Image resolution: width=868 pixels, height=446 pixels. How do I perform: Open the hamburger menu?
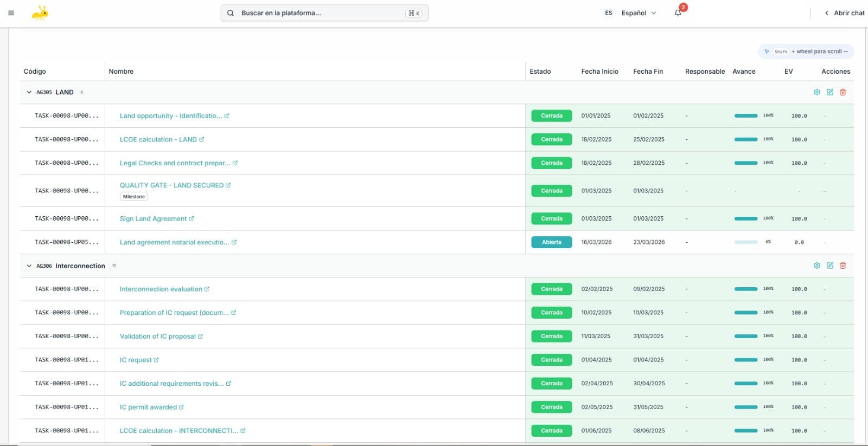tap(11, 13)
